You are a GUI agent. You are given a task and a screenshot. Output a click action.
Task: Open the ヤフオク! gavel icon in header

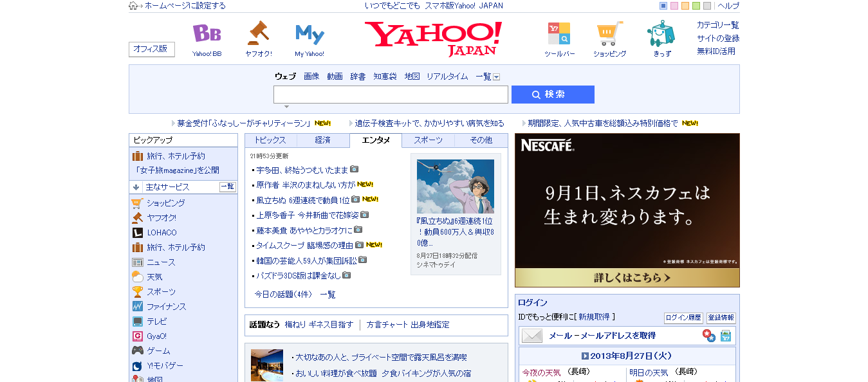click(x=258, y=33)
